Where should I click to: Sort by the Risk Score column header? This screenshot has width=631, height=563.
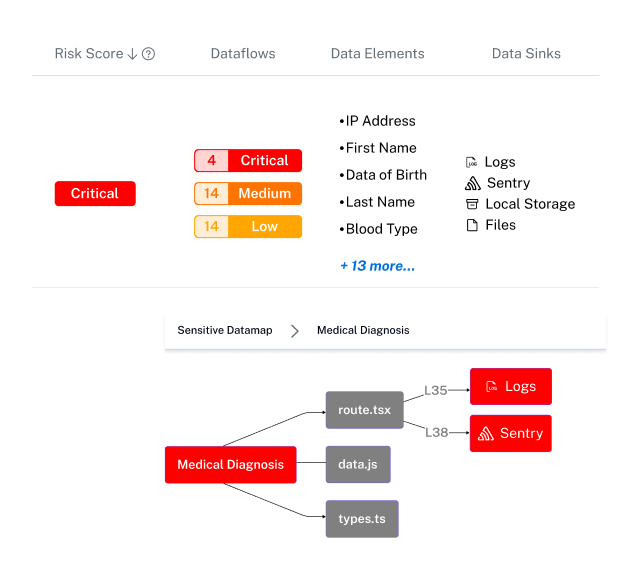(88, 54)
